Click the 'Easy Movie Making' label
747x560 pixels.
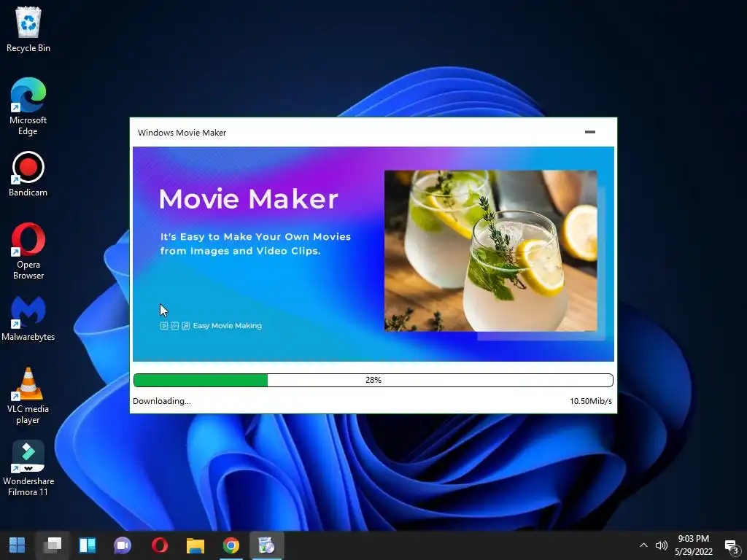(x=228, y=326)
